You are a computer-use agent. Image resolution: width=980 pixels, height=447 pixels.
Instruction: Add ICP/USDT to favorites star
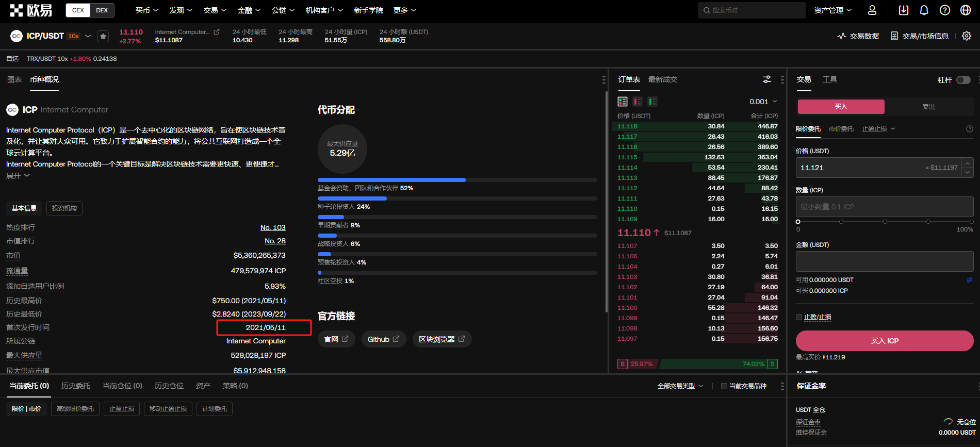click(x=103, y=36)
